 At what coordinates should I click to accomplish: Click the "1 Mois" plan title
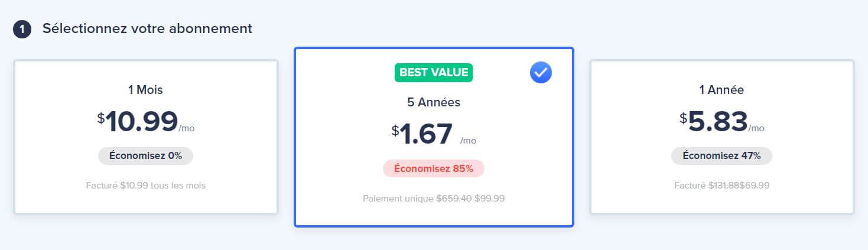coord(145,90)
